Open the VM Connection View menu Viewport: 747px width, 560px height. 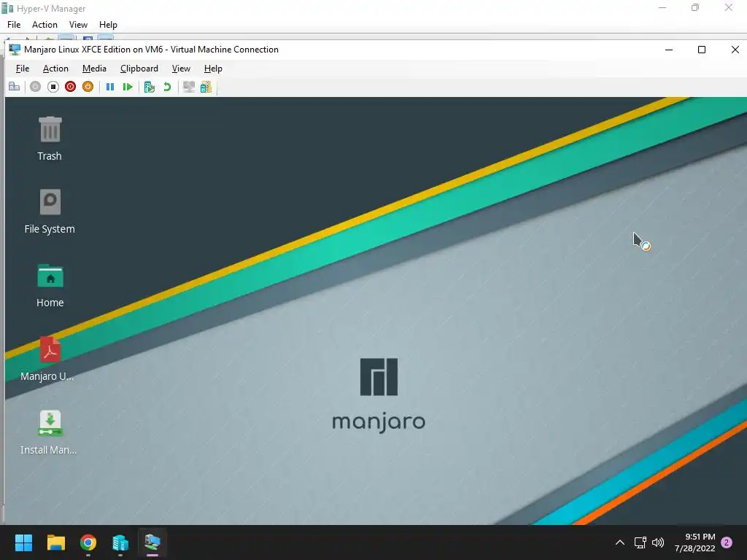181,69
